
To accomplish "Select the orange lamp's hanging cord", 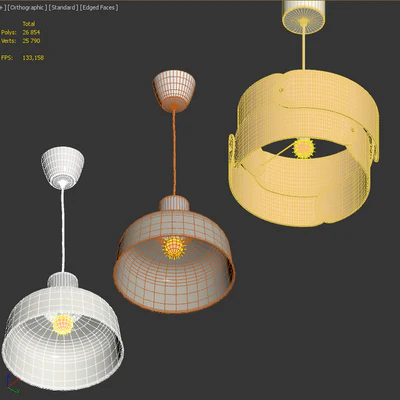I will [x=174, y=153].
